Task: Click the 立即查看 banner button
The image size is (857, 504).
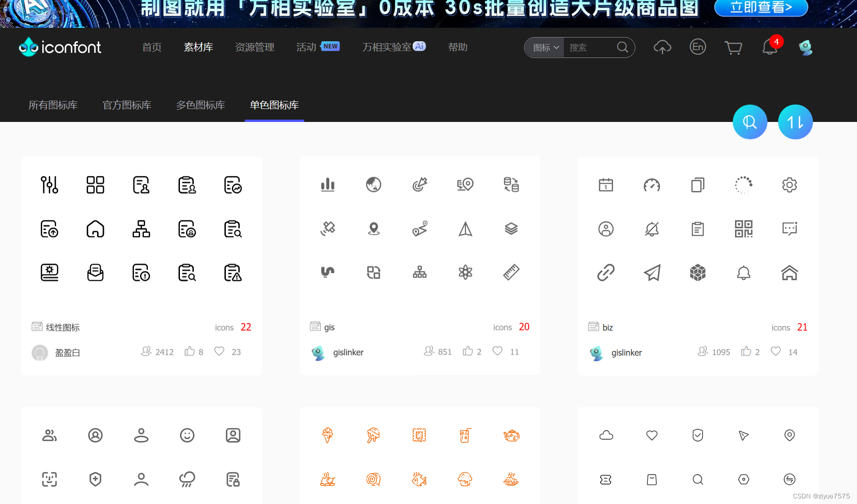Action: point(761,7)
